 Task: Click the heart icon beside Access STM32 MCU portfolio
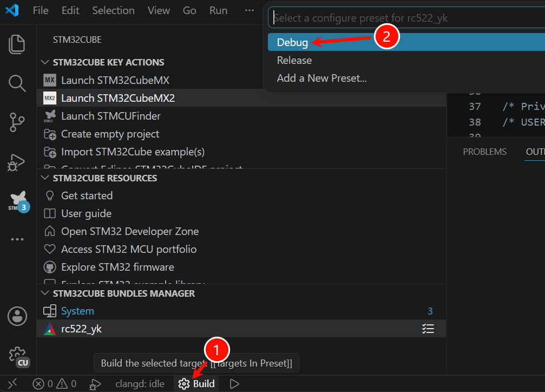(x=50, y=249)
